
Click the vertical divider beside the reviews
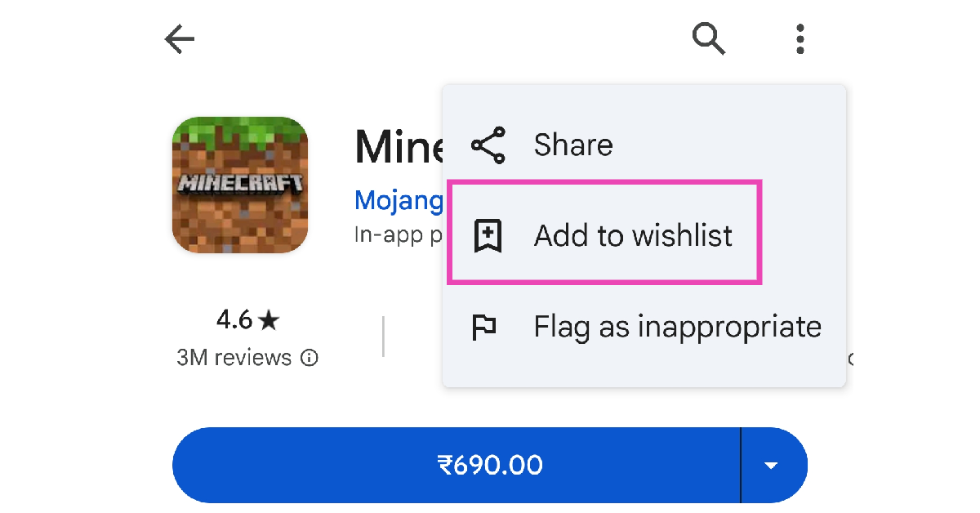383,337
